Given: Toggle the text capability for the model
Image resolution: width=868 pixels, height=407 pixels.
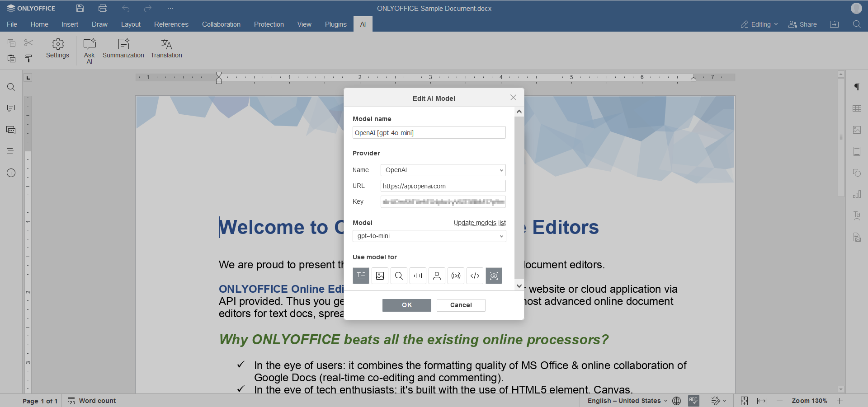Looking at the screenshot, I should coord(361,276).
